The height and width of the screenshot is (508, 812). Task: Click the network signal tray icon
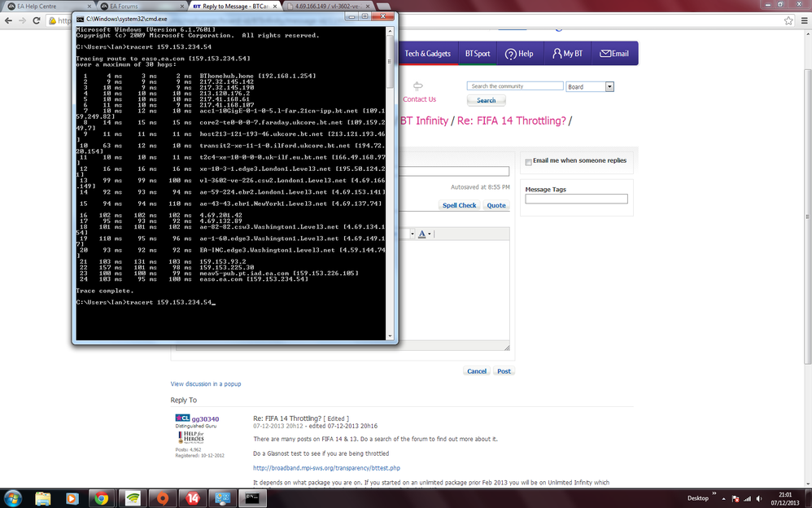click(747, 499)
